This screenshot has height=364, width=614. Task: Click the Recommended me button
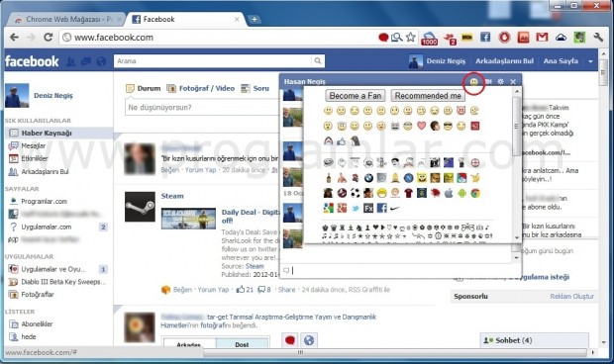coord(428,96)
